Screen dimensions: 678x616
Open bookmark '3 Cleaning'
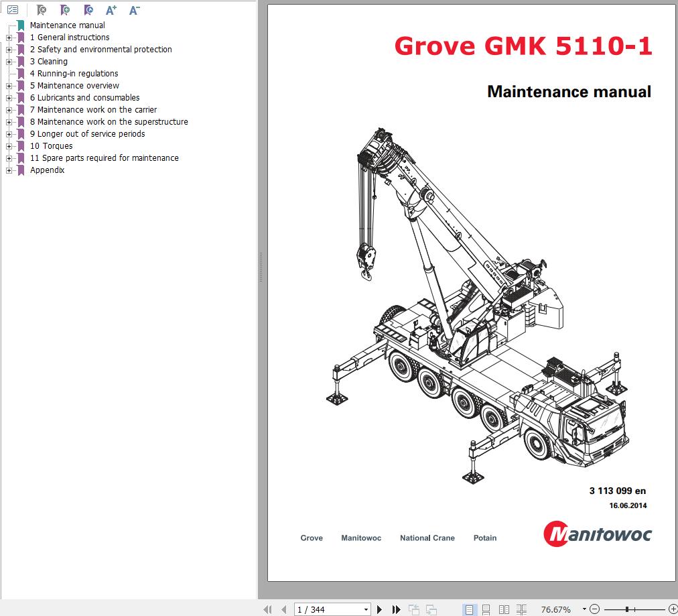click(x=48, y=62)
